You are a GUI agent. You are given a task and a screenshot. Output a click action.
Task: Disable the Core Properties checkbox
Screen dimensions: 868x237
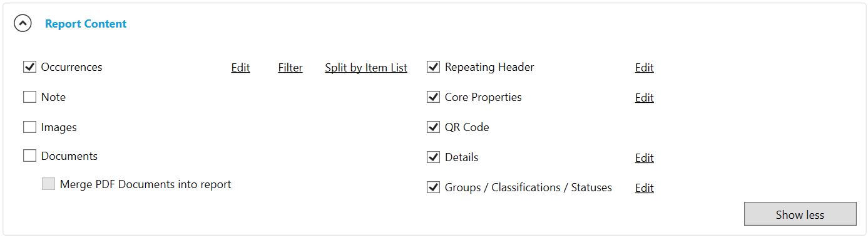tap(433, 97)
